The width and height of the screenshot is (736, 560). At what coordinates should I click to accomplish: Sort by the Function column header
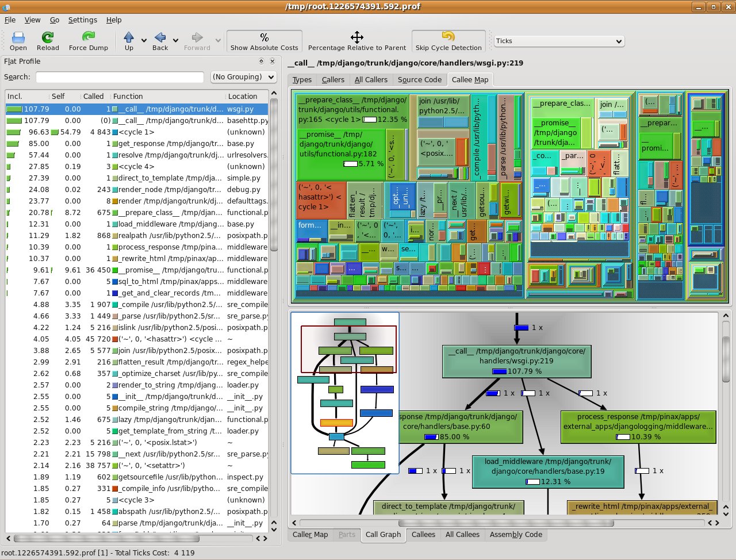tap(168, 97)
